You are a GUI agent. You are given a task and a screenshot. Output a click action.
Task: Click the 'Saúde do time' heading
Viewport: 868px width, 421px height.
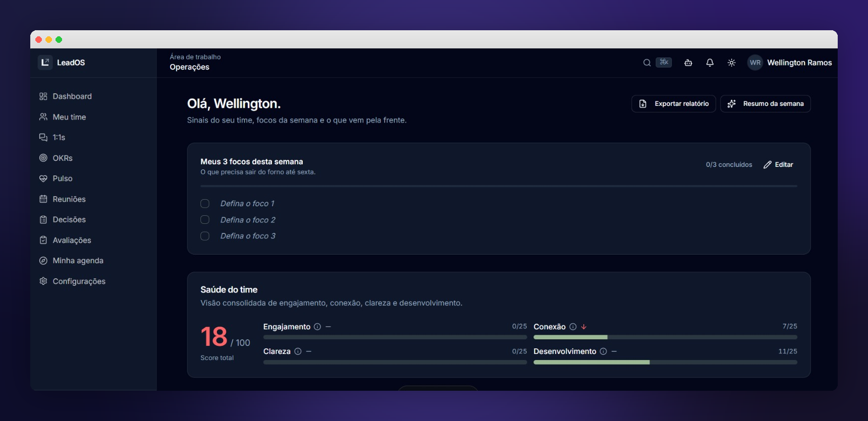coord(229,290)
